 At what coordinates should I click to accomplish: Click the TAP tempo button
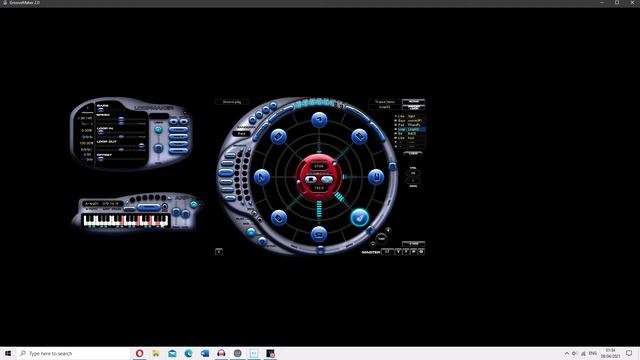[x=381, y=238]
